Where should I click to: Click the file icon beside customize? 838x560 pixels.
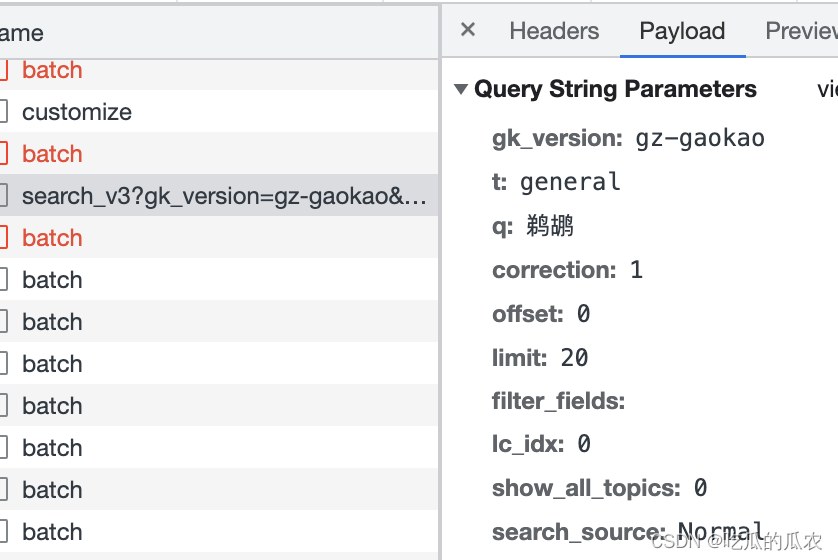click(3, 112)
